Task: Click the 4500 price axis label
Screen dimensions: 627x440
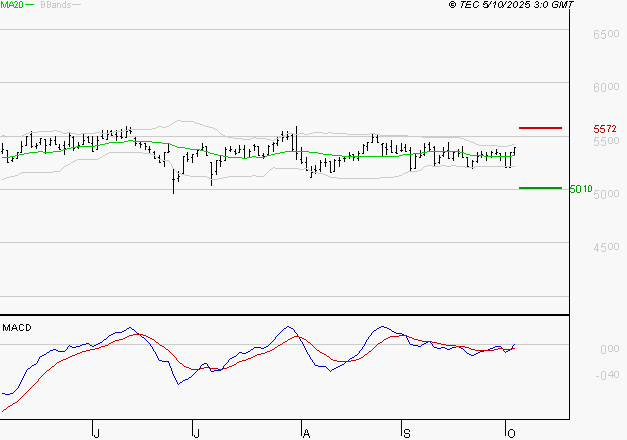Action: click(605, 246)
